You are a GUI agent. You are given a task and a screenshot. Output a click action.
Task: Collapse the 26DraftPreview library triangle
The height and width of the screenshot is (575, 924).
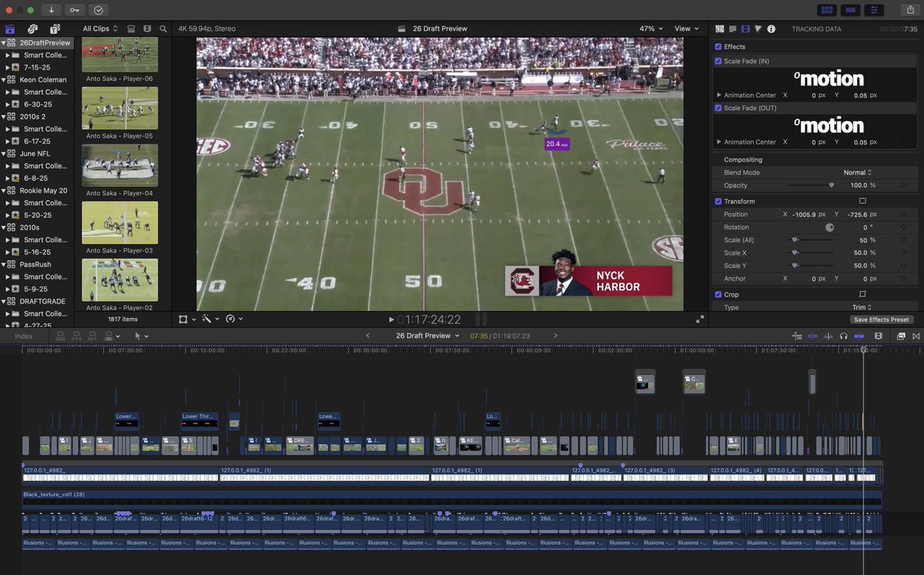point(3,43)
